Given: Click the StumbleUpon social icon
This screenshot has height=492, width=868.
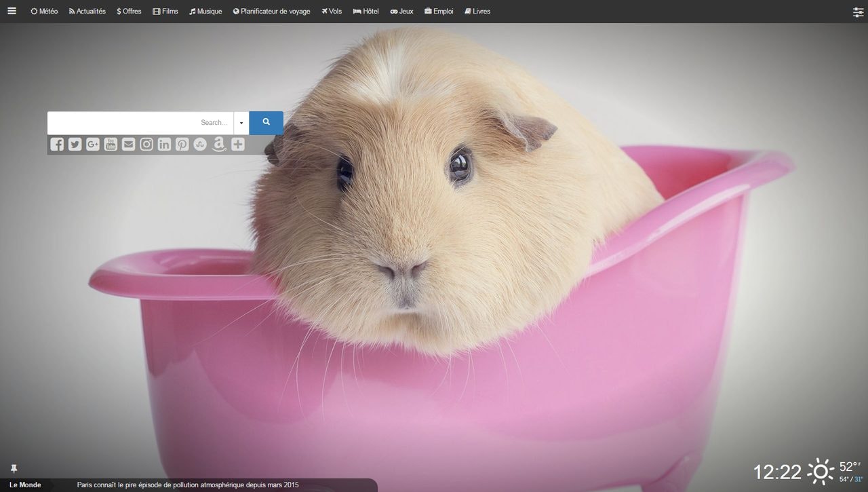Looking at the screenshot, I should click(199, 144).
